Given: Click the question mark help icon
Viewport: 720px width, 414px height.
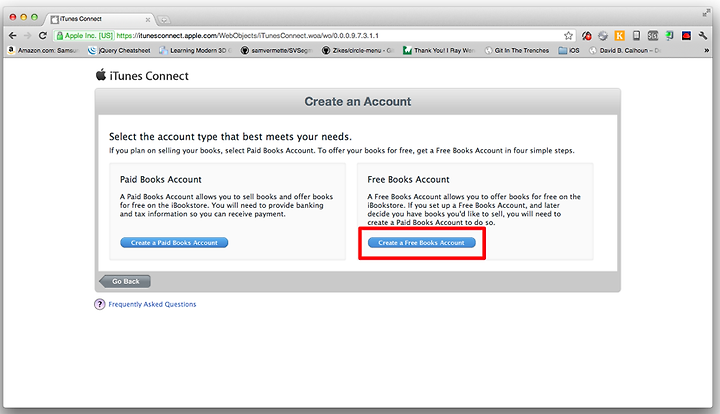Looking at the screenshot, I should pos(100,304).
